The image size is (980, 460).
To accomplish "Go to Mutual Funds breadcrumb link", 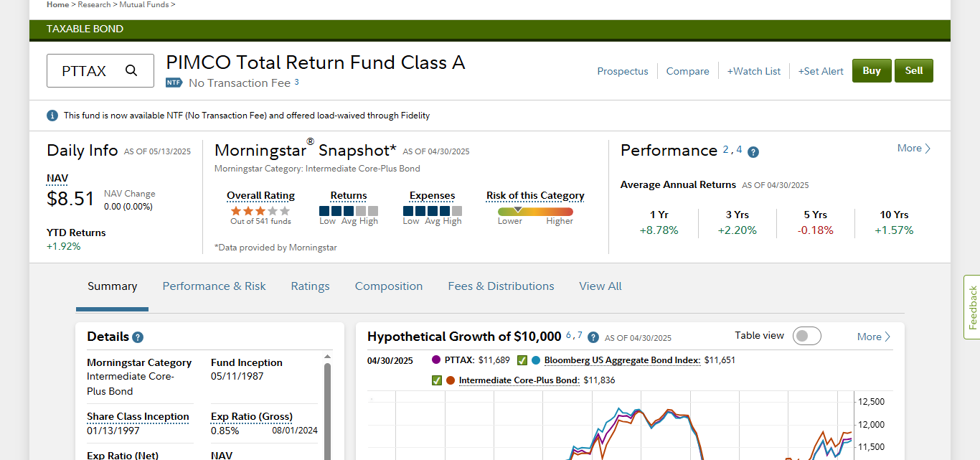I will click(144, 4).
